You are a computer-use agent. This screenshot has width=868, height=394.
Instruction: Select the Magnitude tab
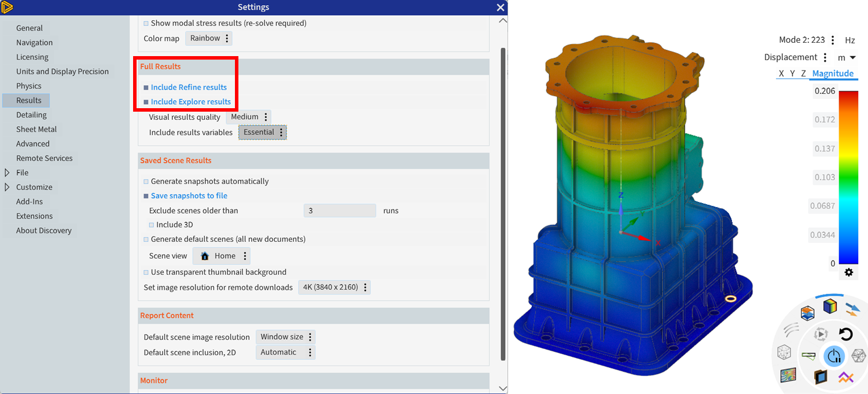pos(833,73)
